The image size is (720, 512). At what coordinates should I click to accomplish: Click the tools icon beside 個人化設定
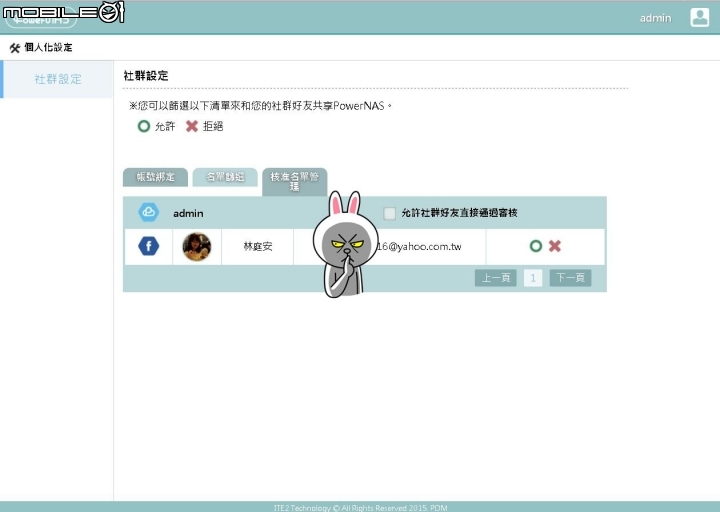click(15, 48)
